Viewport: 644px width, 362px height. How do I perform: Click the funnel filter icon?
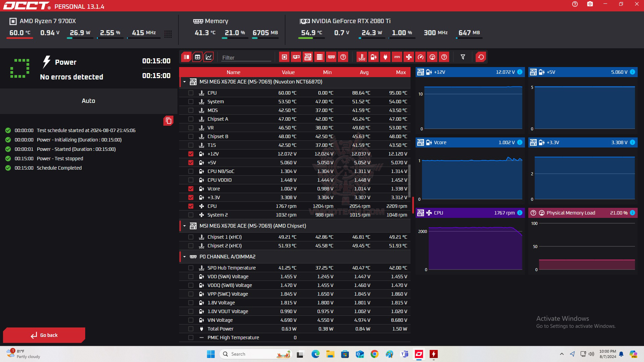tap(463, 57)
